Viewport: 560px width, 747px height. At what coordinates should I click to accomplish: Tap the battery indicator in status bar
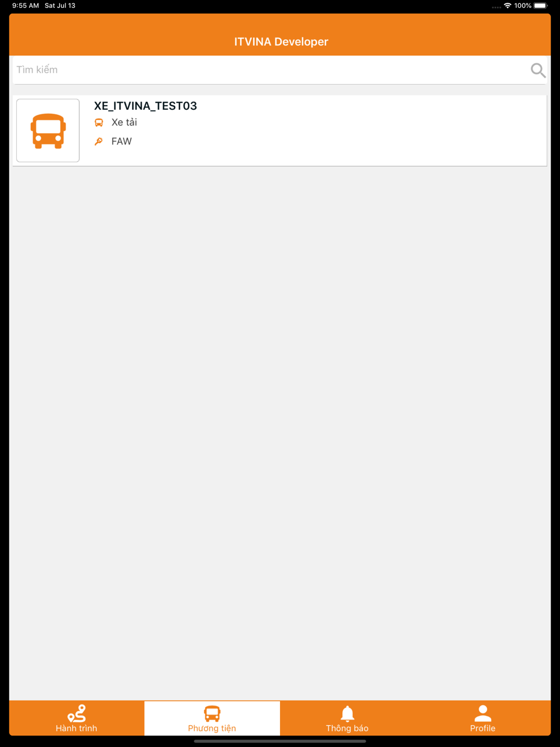pos(540,6)
